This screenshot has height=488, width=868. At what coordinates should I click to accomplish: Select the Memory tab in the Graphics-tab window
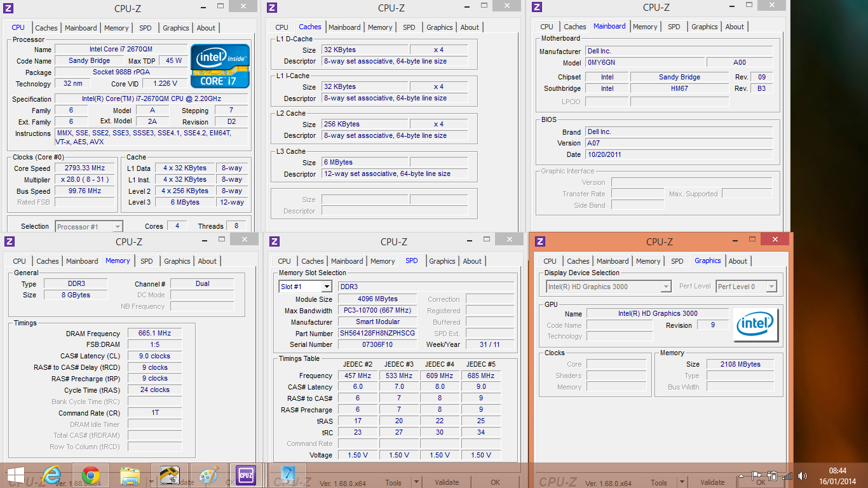point(648,261)
